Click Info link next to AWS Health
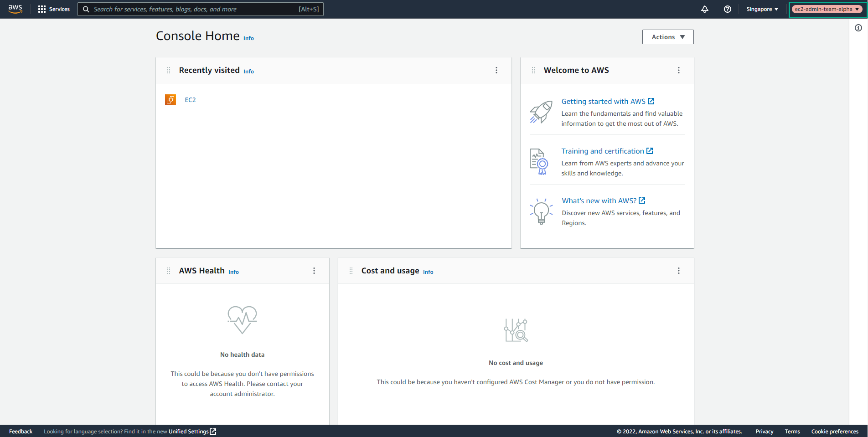Screen dimensions: 868x437 (x=233, y=272)
